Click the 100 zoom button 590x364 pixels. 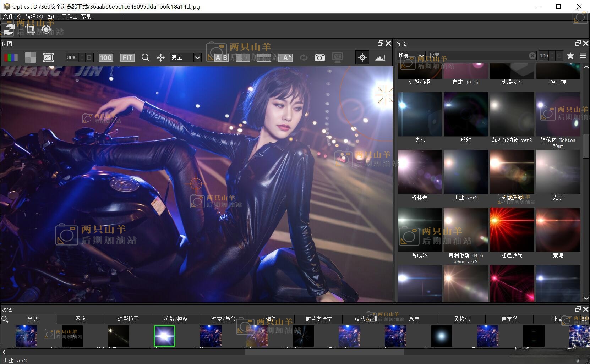pos(105,57)
